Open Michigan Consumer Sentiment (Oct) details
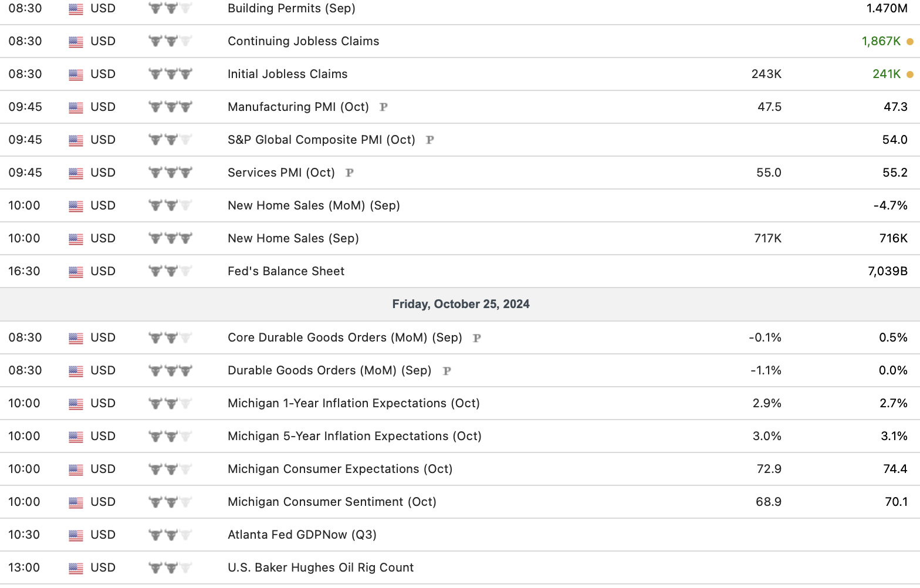 tap(332, 502)
